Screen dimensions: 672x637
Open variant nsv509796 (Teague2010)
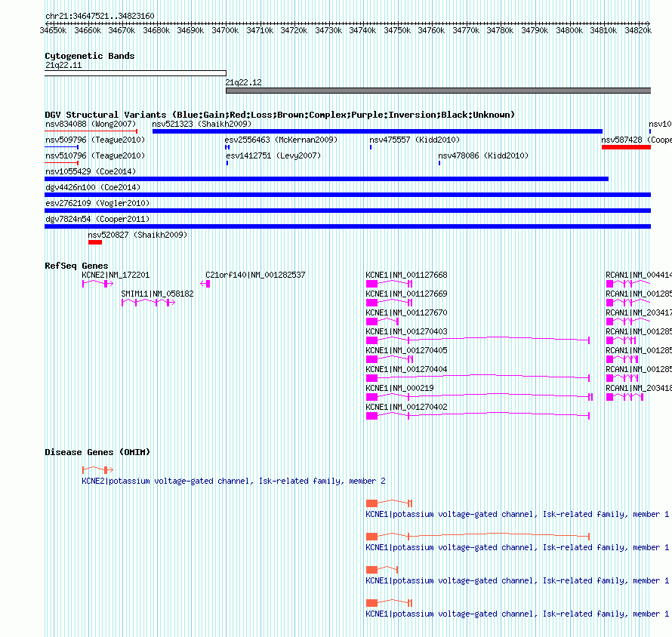point(95,140)
